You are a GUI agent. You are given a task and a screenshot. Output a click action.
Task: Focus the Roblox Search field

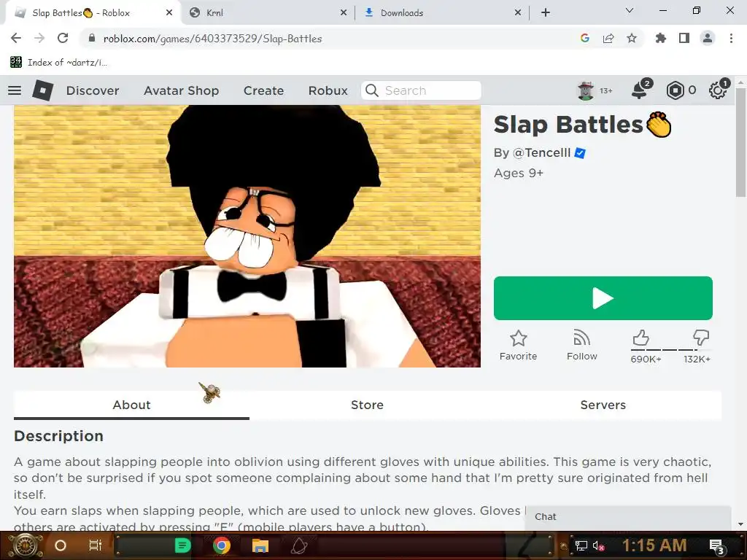pos(421,90)
